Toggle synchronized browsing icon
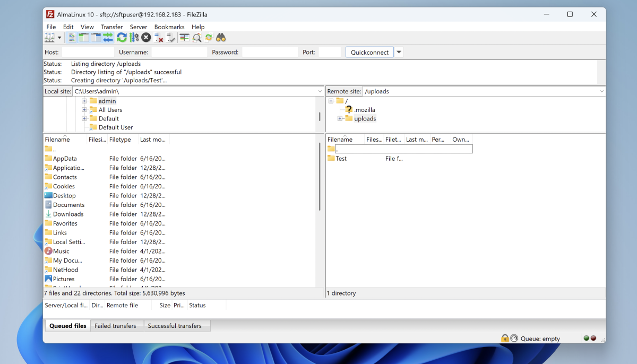The height and width of the screenshot is (364, 637). [x=209, y=38]
